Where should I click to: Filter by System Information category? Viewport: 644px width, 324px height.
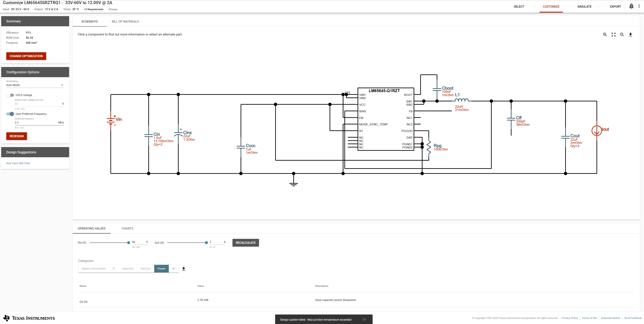[94, 269]
